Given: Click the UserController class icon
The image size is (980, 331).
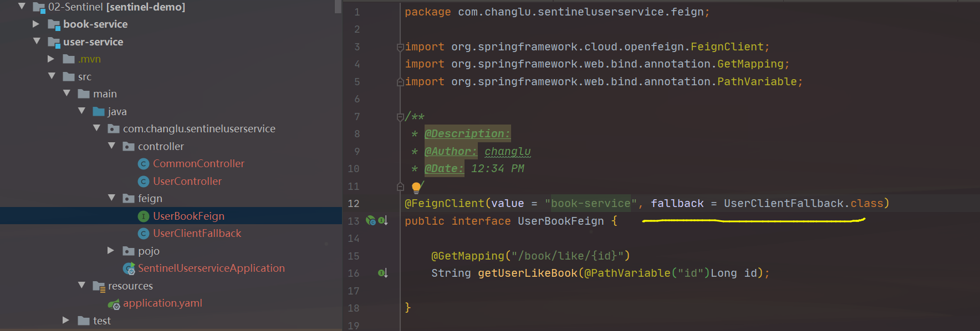Looking at the screenshot, I should [x=144, y=182].
